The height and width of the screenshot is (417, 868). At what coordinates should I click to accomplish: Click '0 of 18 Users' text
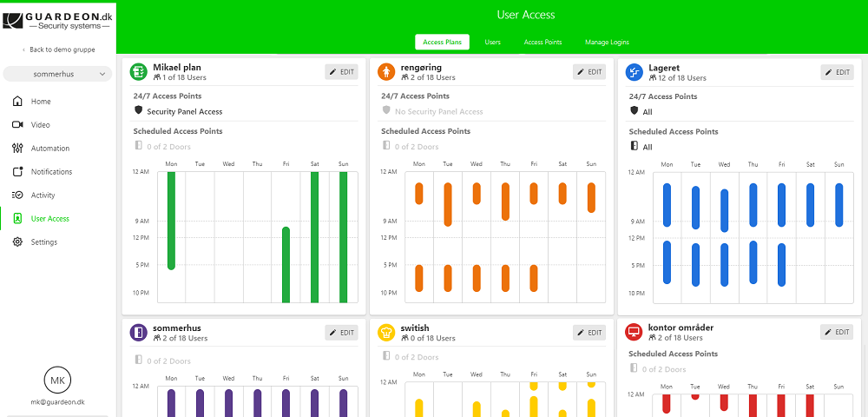click(432, 338)
